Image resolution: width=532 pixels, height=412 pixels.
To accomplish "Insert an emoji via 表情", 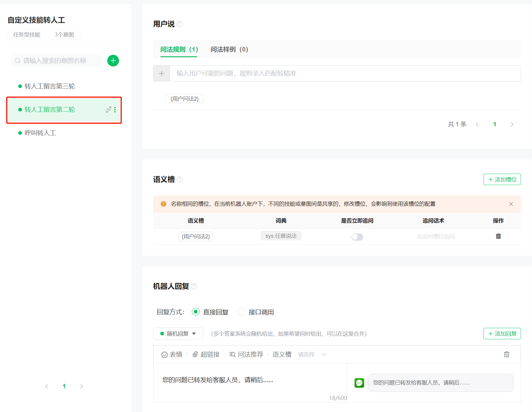I will point(172,355).
